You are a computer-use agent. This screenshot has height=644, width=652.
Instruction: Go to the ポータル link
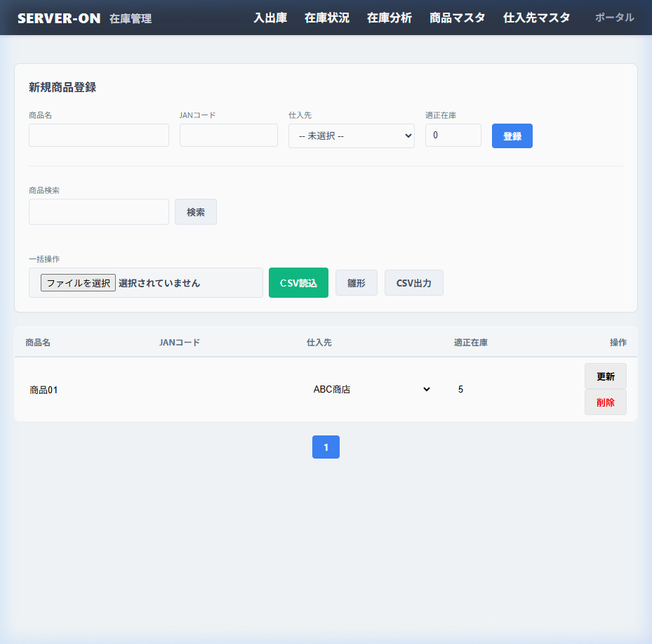click(614, 18)
